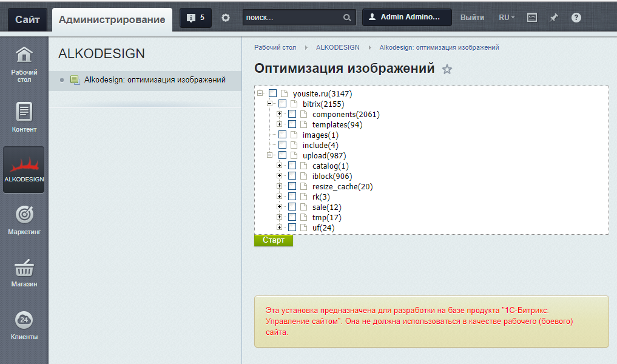Viewport: 617px width, 364px height.
Task: Open the RU language dropdown
Action: (x=506, y=18)
